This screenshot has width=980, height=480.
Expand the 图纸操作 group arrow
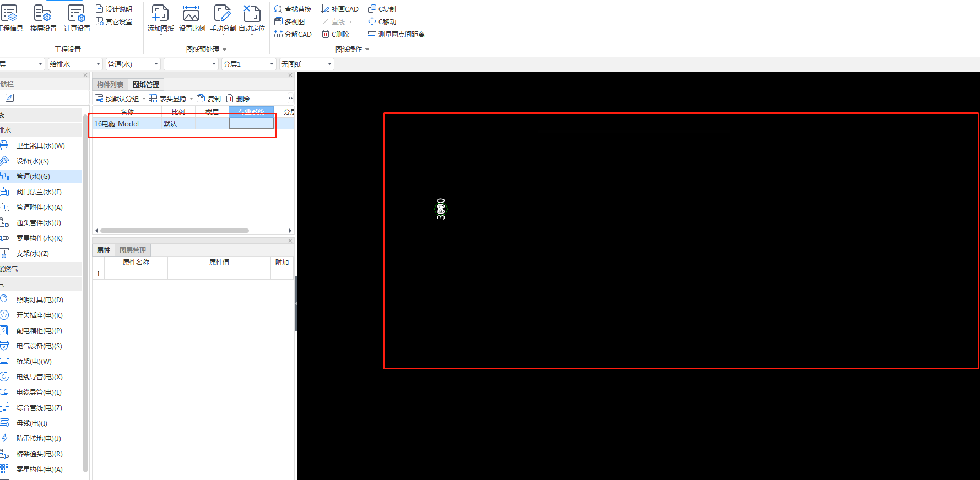[367, 50]
